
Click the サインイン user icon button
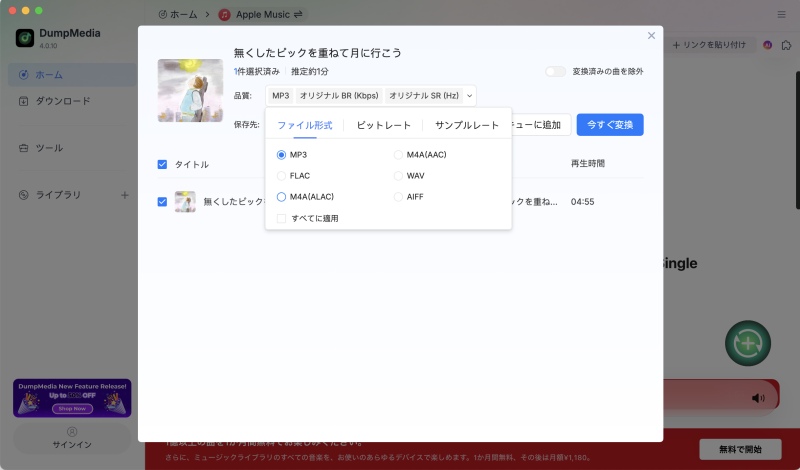point(72,438)
